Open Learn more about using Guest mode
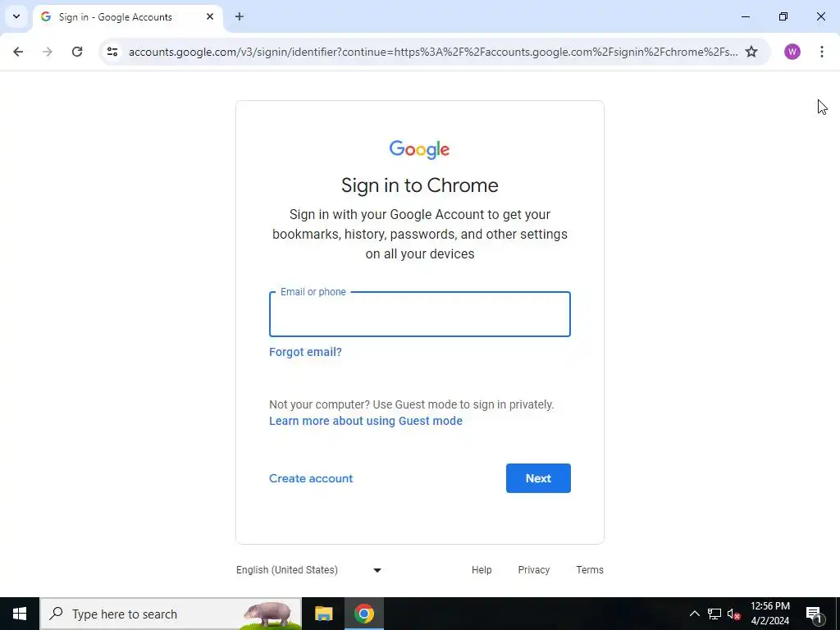Viewport: 840px width, 630px height. tap(365, 421)
